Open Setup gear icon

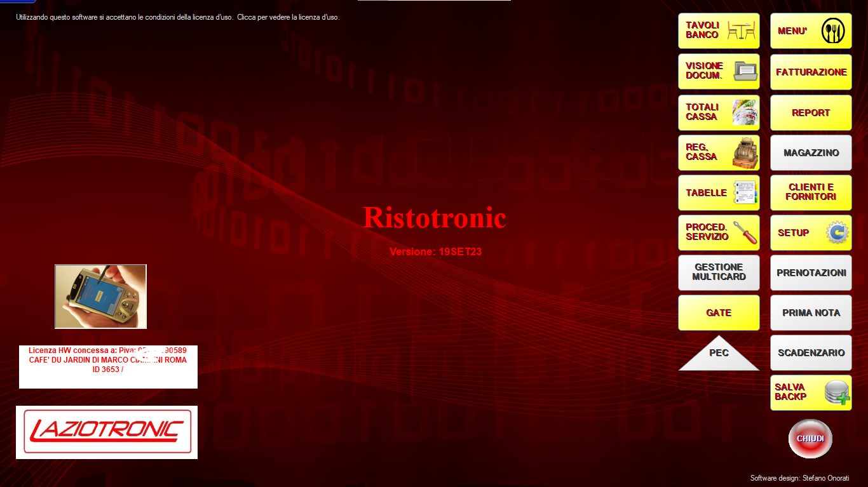(x=837, y=232)
